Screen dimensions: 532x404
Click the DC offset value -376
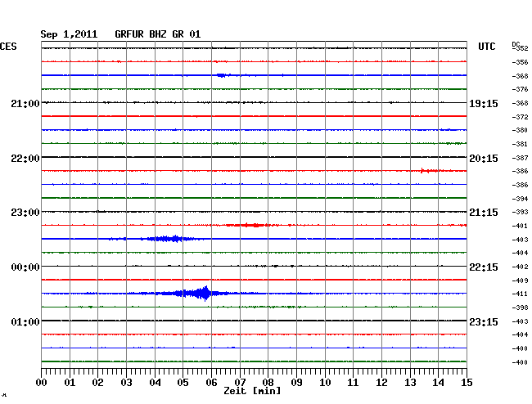[x=520, y=89]
